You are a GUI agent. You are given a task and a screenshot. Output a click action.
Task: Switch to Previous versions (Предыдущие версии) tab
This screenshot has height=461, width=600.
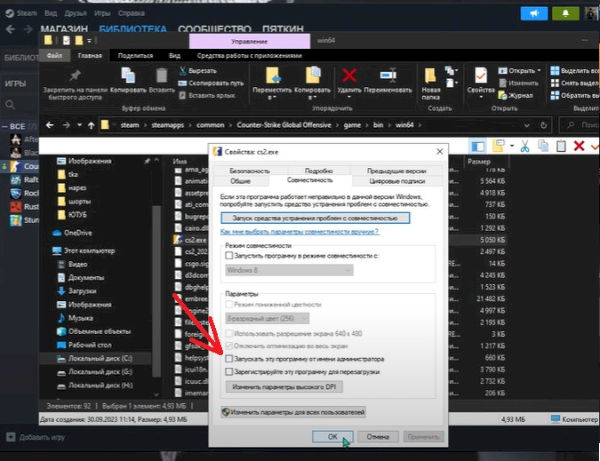(x=396, y=171)
